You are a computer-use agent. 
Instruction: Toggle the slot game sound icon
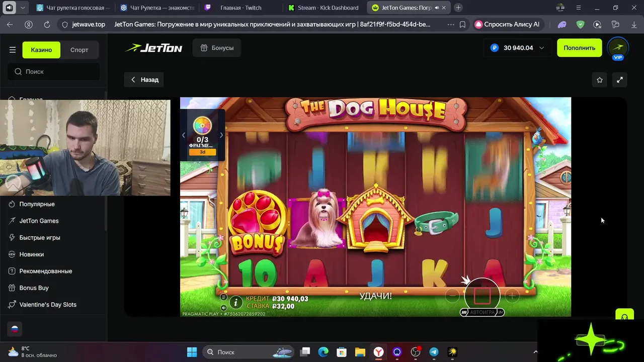click(224, 307)
